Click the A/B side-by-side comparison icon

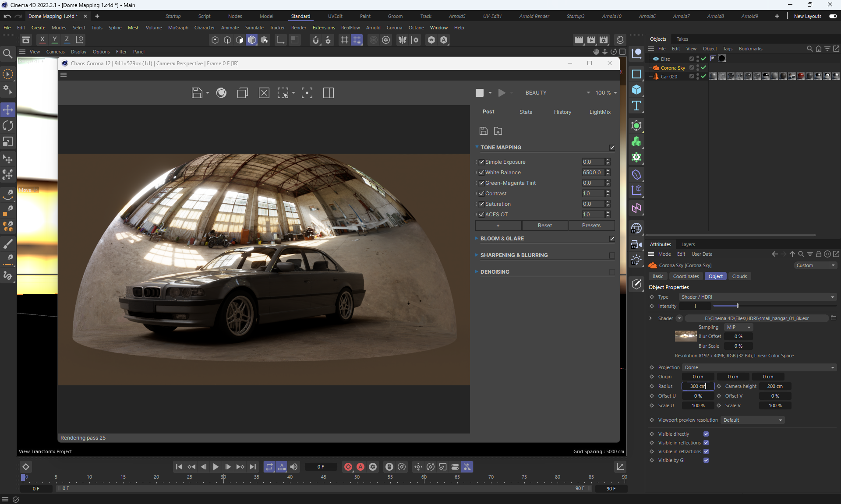328,93
